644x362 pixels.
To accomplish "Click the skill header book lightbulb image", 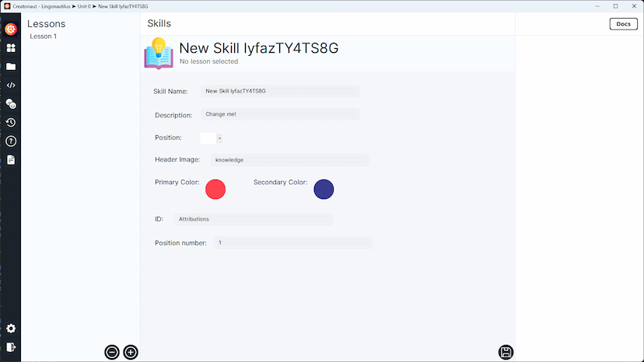I will 159,54.
